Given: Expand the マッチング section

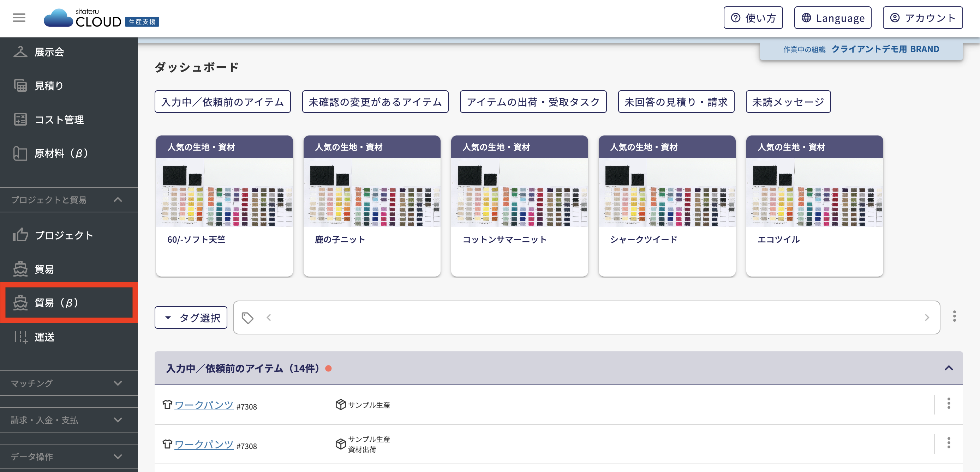Looking at the screenshot, I should click(68, 383).
